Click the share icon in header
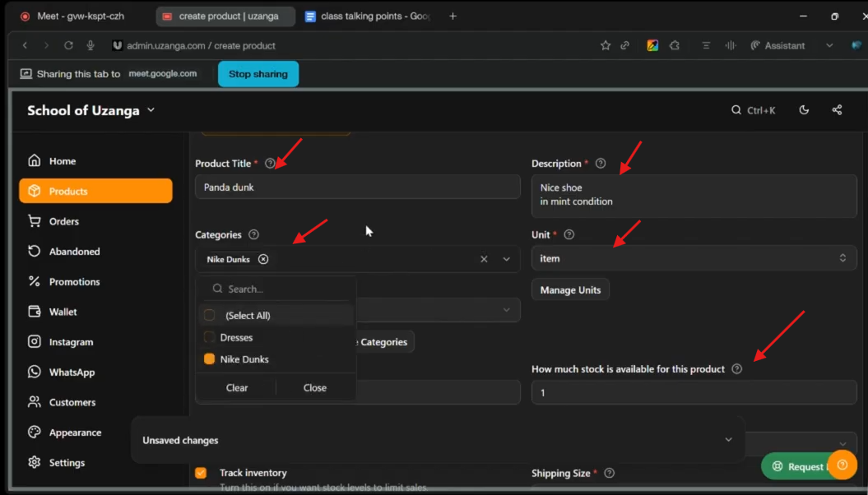The width and height of the screenshot is (868, 495). click(837, 110)
